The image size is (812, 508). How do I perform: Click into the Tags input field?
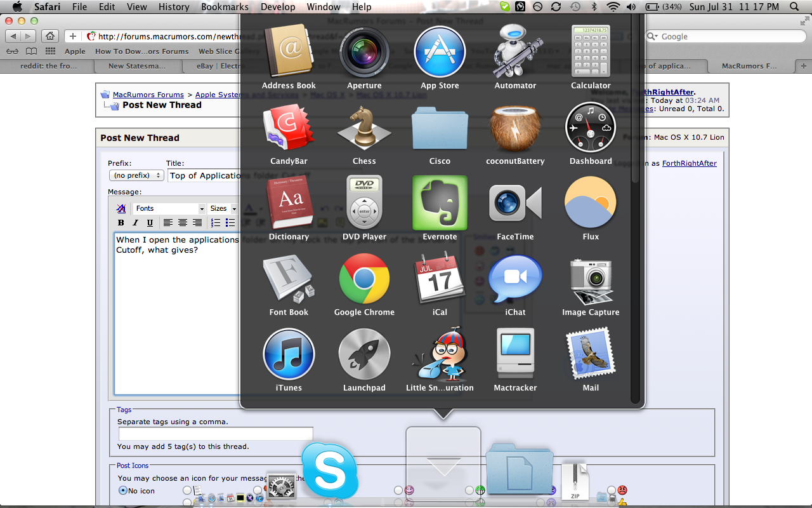[216, 434]
